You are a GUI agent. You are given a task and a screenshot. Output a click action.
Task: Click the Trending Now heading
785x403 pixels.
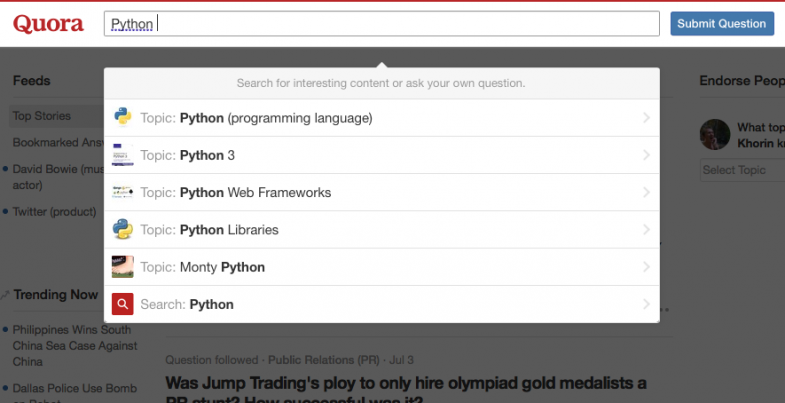point(56,294)
